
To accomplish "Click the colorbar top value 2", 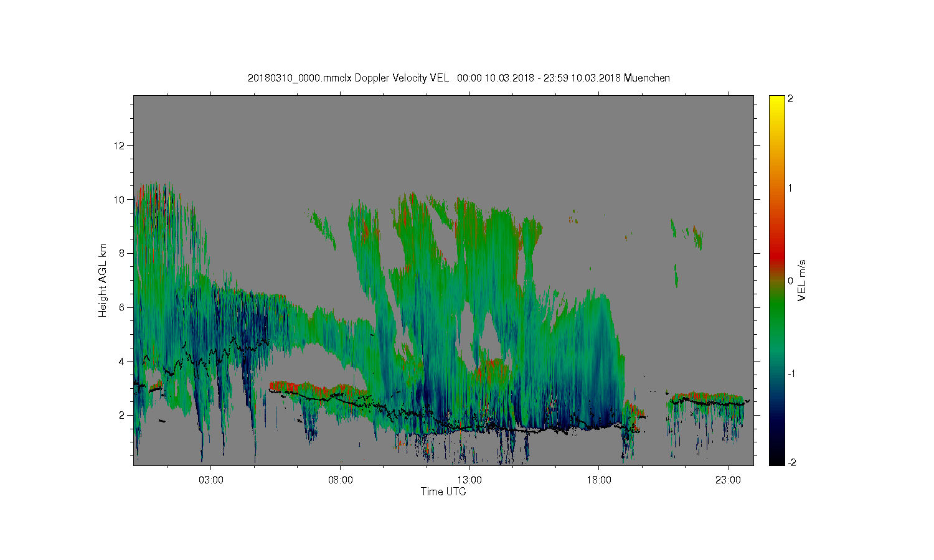I will pos(791,100).
